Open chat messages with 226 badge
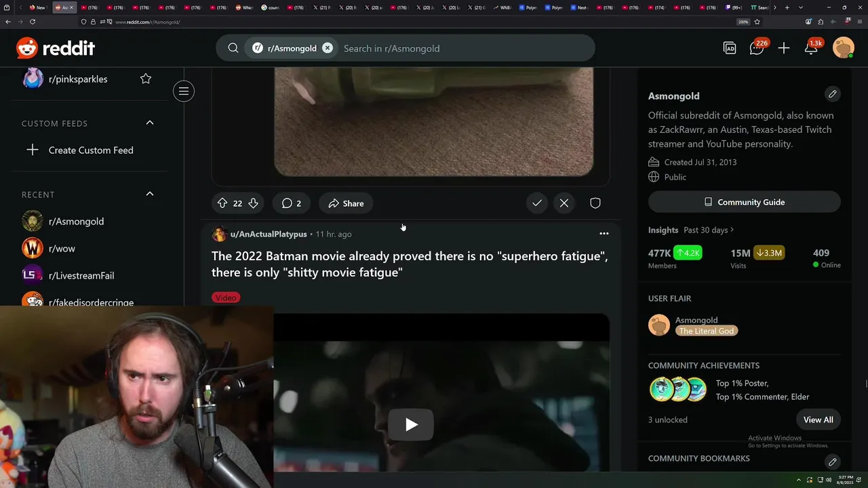Image resolution: width=868 pixels, height=488 pixels. [x=757, y=48]
